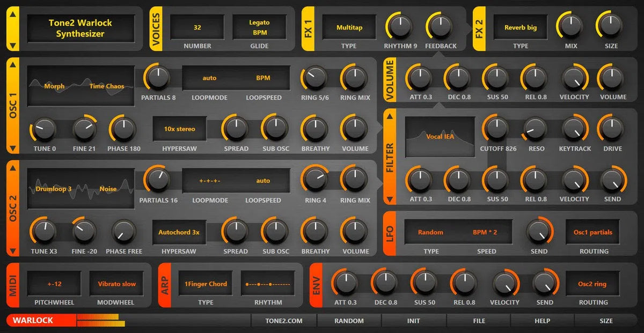Toggle Autochord 3x Hypersaw on OSC 2
The image size is (644, 333).
179,233
